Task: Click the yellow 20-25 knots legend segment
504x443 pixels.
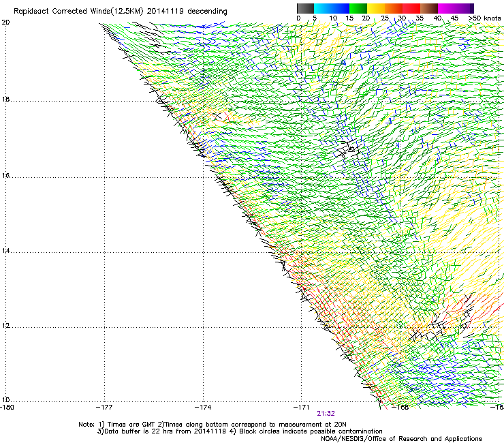Action: (376, 8)
